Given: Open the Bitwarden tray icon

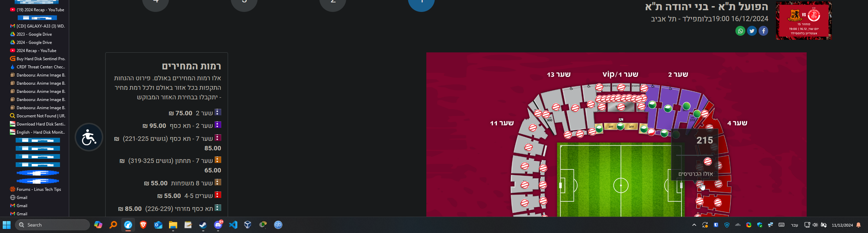Looking at the screenshot, I should pyautogui.click(x=716, y=225).
